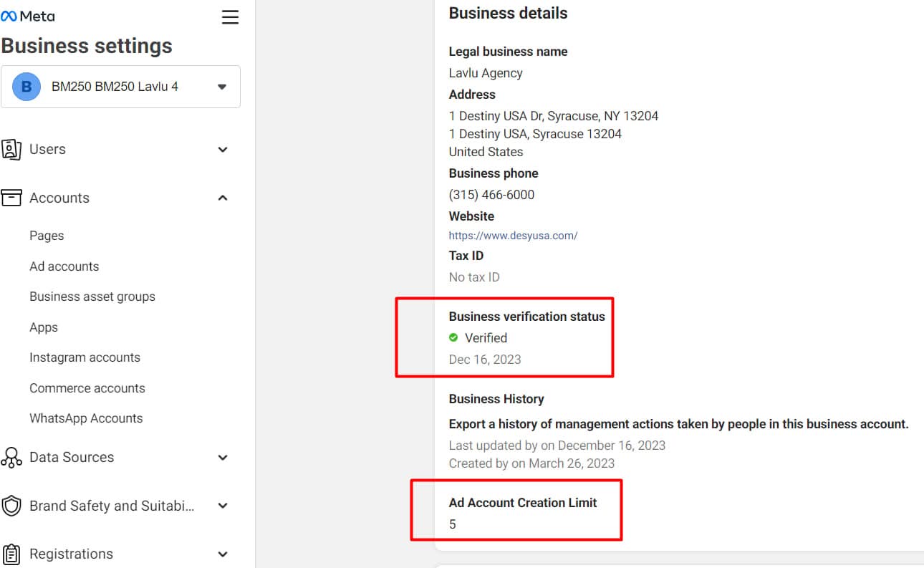
Task: Expand the Users section chevron
Action: point(223,150)
